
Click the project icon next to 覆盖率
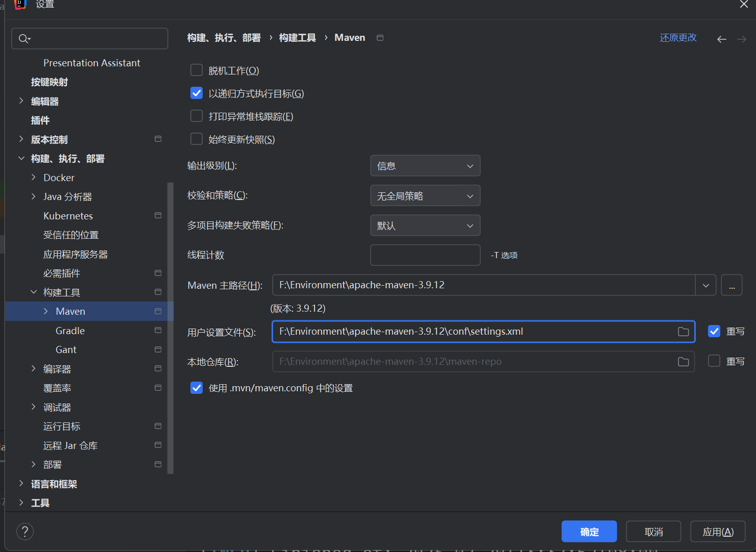pyautogui.click(x=158, y=388)
